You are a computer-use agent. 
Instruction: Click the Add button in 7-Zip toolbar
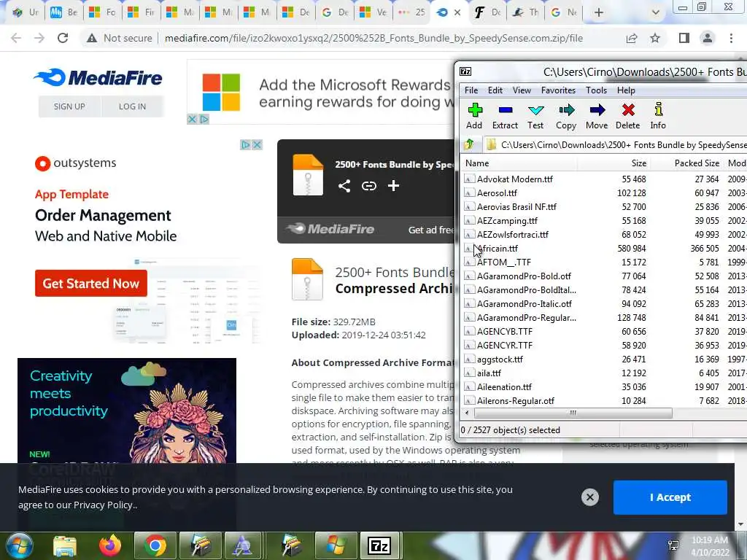coord(474,116)
